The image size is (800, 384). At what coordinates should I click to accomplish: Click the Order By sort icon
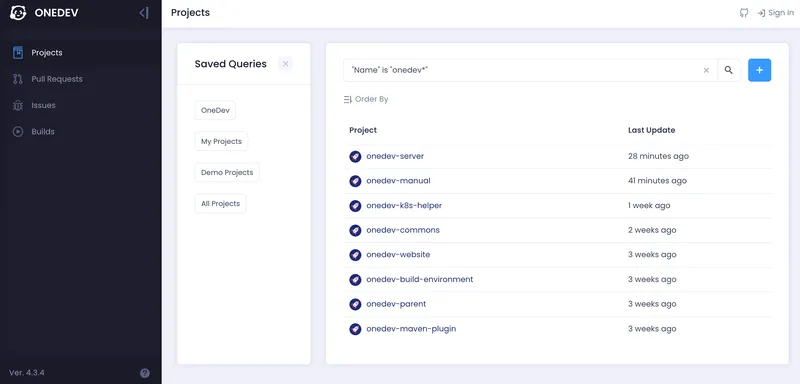click(348, 99)
